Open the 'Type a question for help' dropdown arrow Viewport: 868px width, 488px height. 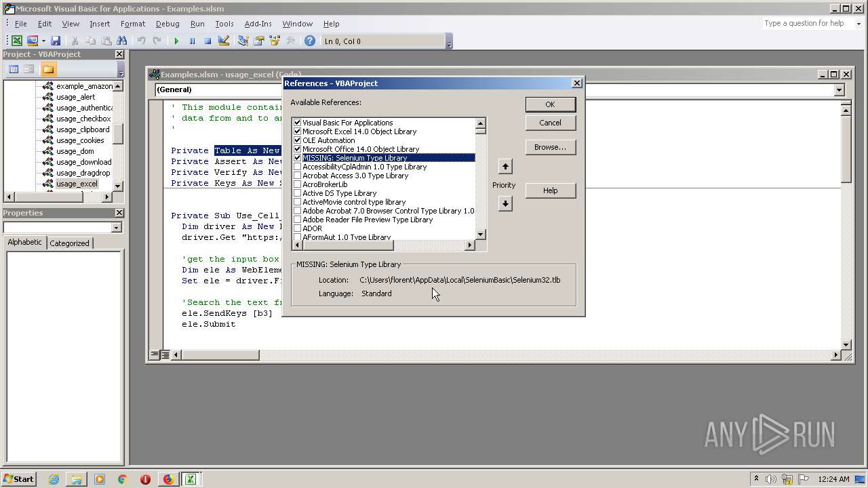tap(859, 24)
